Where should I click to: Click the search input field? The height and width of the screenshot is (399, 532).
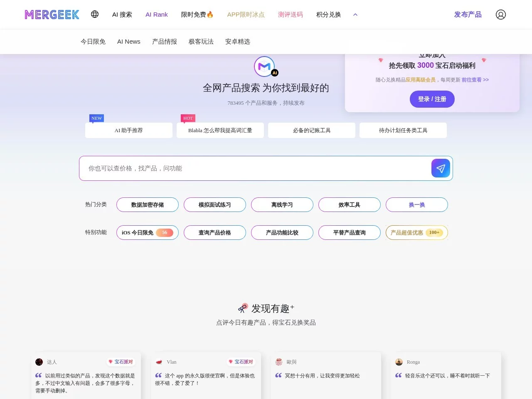(x=254, y=168)
